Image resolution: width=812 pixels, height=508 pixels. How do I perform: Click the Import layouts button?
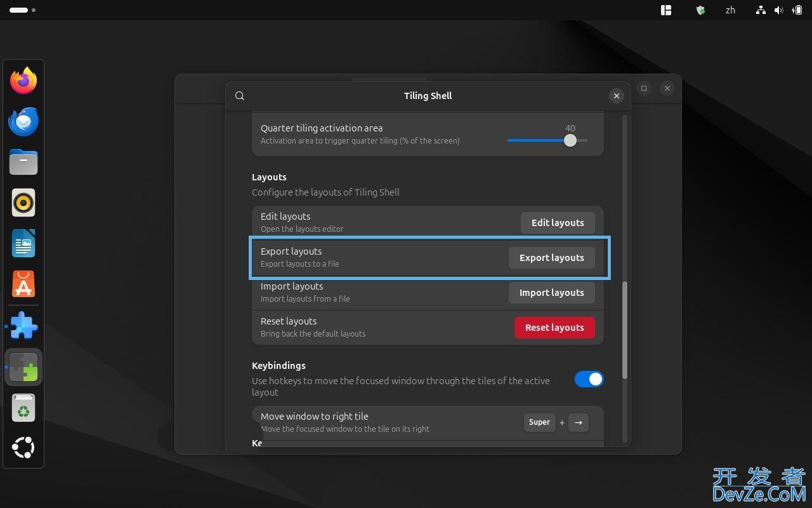click(x=552, y=293)
